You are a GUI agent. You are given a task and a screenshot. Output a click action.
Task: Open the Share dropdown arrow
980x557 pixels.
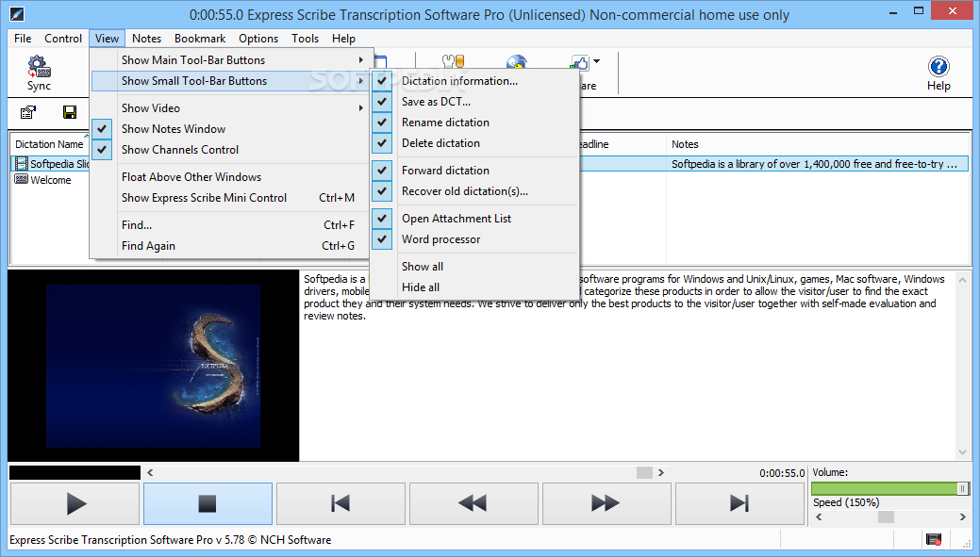pyautogui.click(x=597, y=61)
